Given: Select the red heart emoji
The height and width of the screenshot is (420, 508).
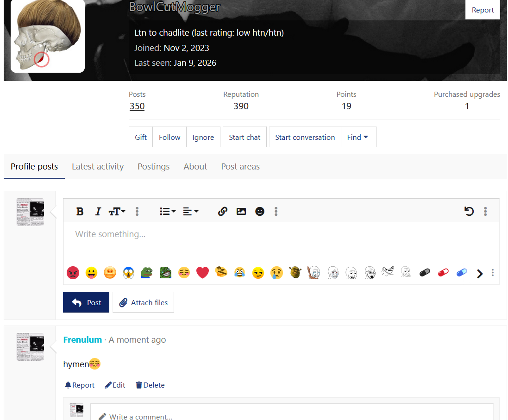Looking at the screenshot, I should [202, 273].
